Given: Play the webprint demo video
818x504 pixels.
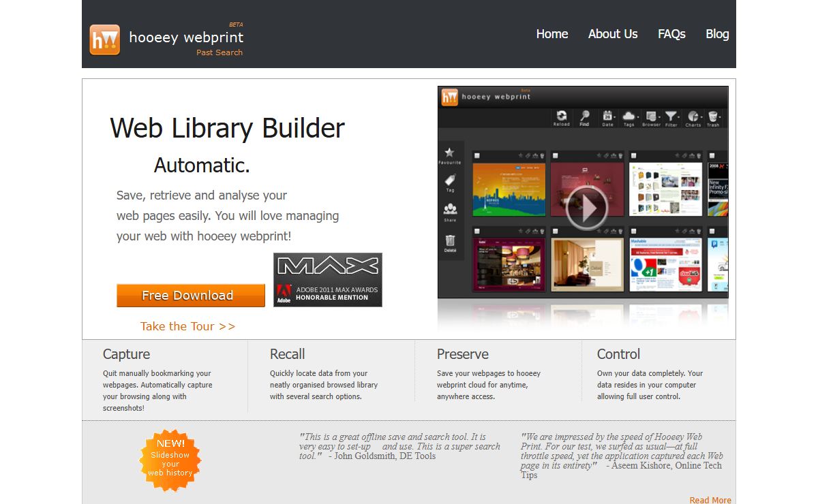Looking at the screenshot, I should (586, 208).
